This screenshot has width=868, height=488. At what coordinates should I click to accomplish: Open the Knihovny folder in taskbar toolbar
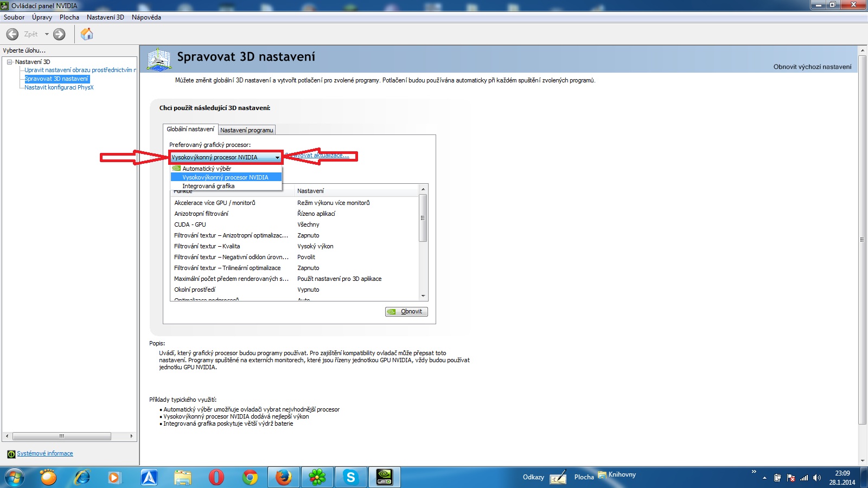tap(617, 474)
